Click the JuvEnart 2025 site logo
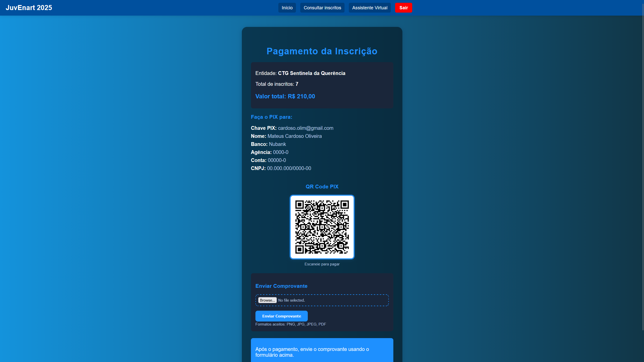The width and height of the screenshot is (644, 362). coord(29,8)
